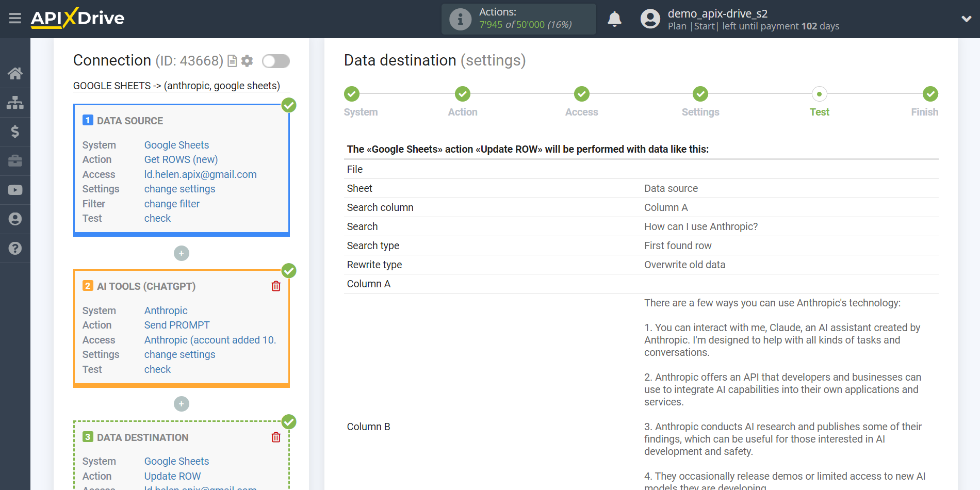Go to the Access step
The height and width of the screenshot is (490, 980).
tap(581, 94)
